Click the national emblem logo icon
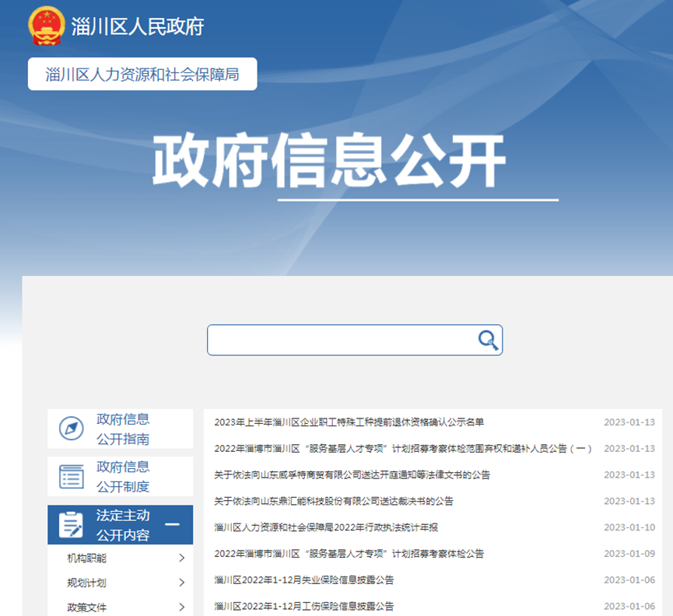The width and height of the screenshot is (673, 616). 44,26
